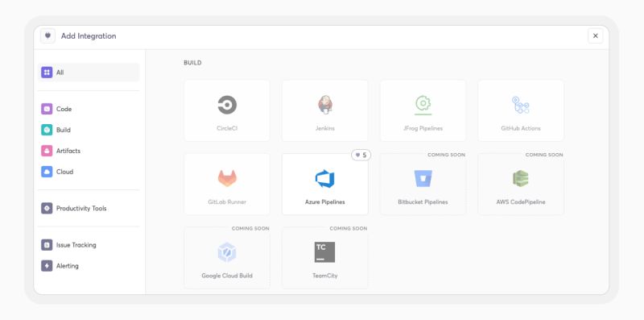Choose the JFrog Pipelines card label
The width and height of the screenshot is (644, 320).
(x=423, y=128)
